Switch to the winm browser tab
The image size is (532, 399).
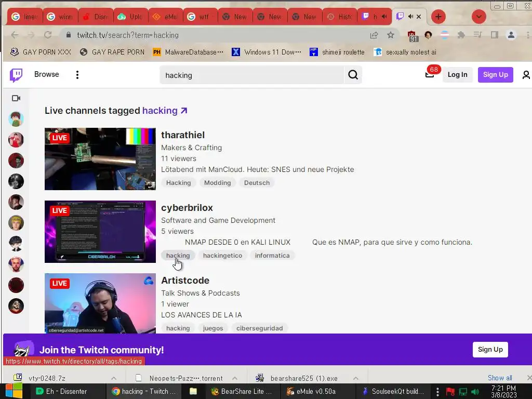tap(60, 17)
